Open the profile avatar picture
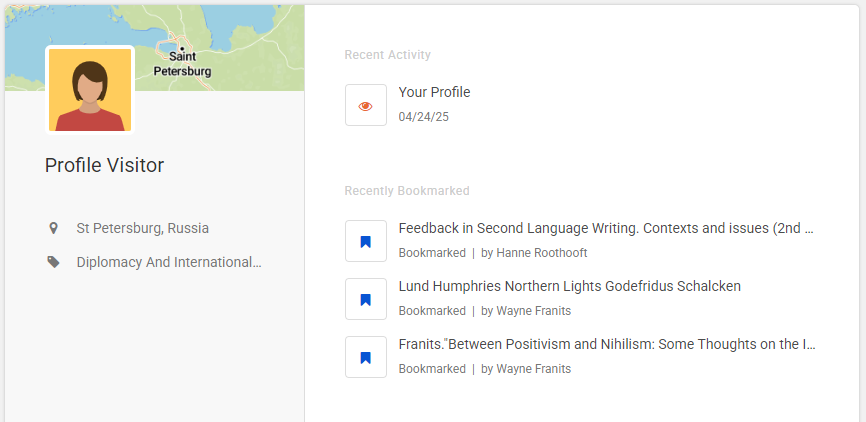 coord(90,90)
